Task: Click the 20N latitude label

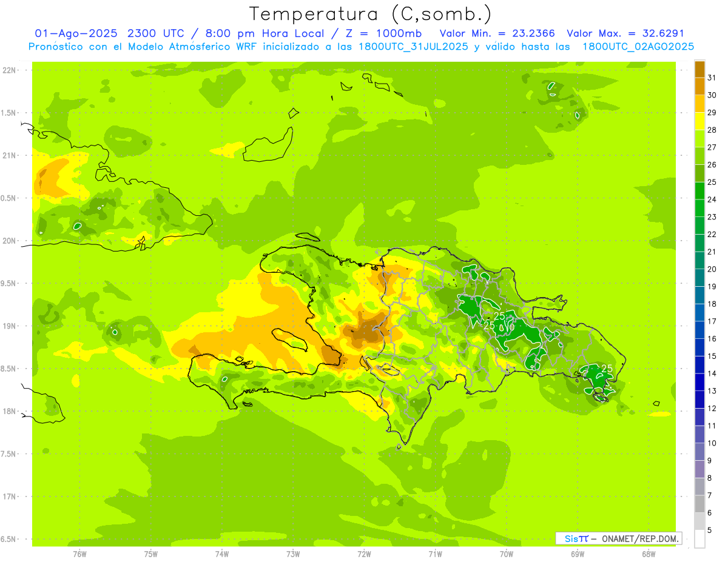Action: point(10,241)
